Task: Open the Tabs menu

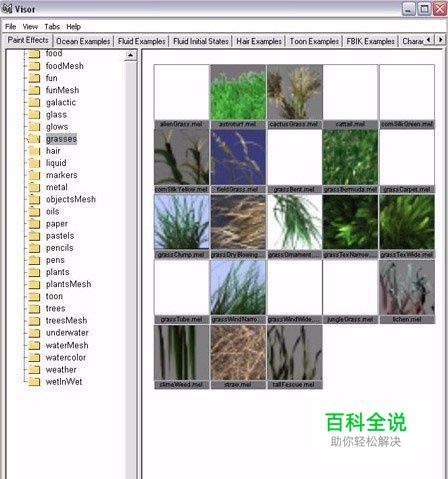Action: (52, 27)
